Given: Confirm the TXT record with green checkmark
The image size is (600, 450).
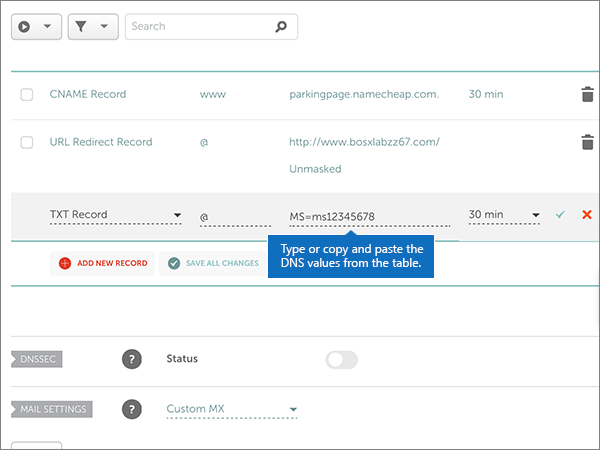Looking at the screenshot, I should (560, 215).
